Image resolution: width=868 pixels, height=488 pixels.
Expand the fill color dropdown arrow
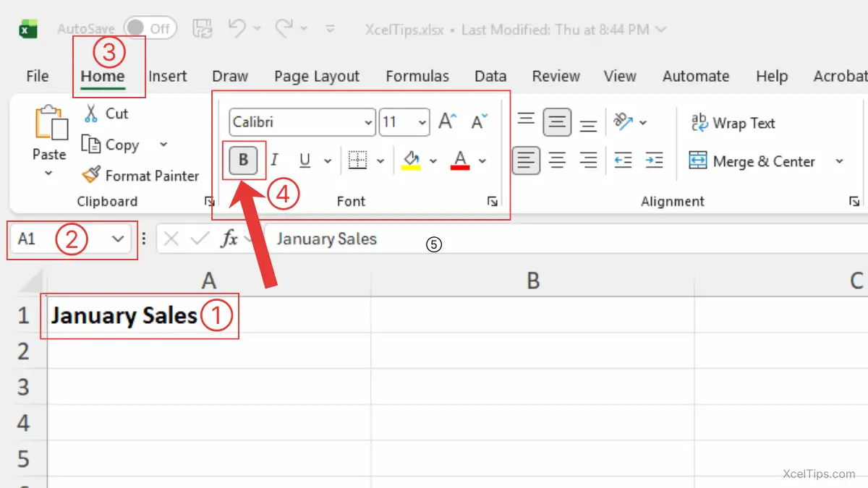pos(434,160)
